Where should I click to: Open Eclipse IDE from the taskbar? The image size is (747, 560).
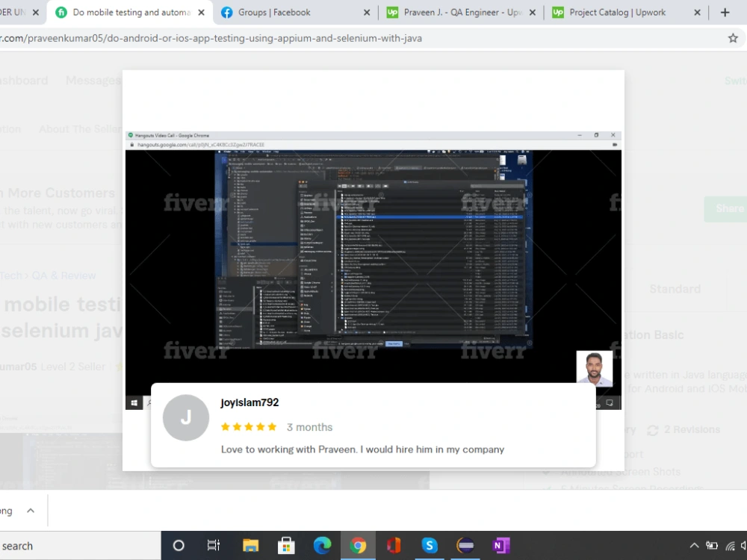point(465,546)
